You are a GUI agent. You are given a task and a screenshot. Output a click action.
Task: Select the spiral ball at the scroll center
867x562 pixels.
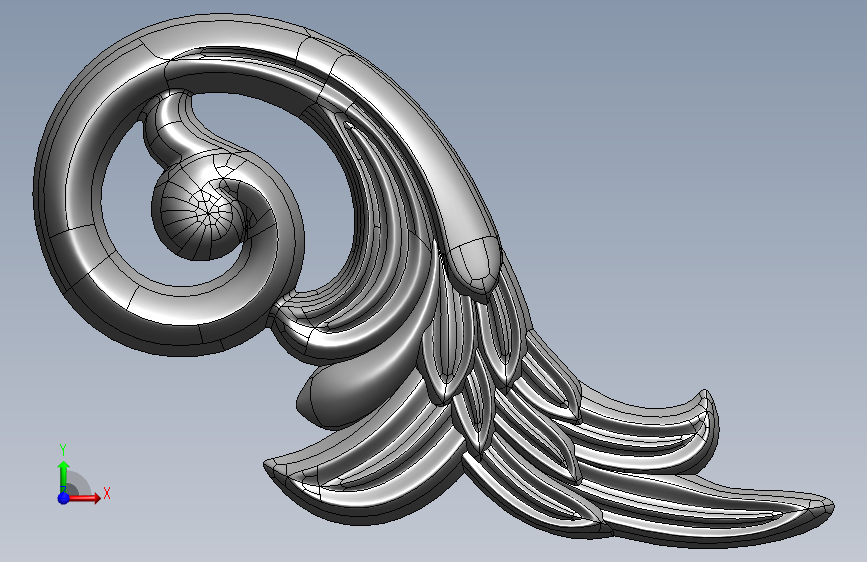[x=198, y=214]
